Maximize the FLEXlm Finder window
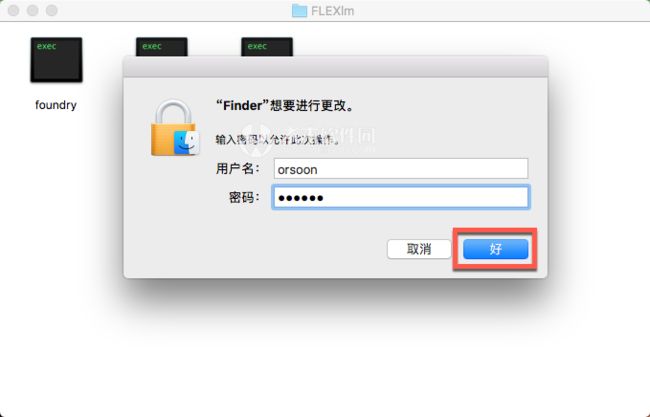650x417 pixels. tap(52, 10)
